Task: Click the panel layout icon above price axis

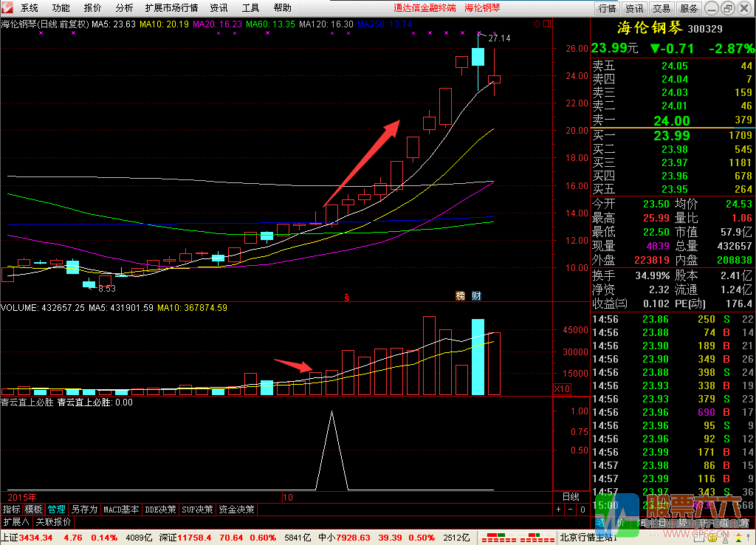Action: [547, 24]
